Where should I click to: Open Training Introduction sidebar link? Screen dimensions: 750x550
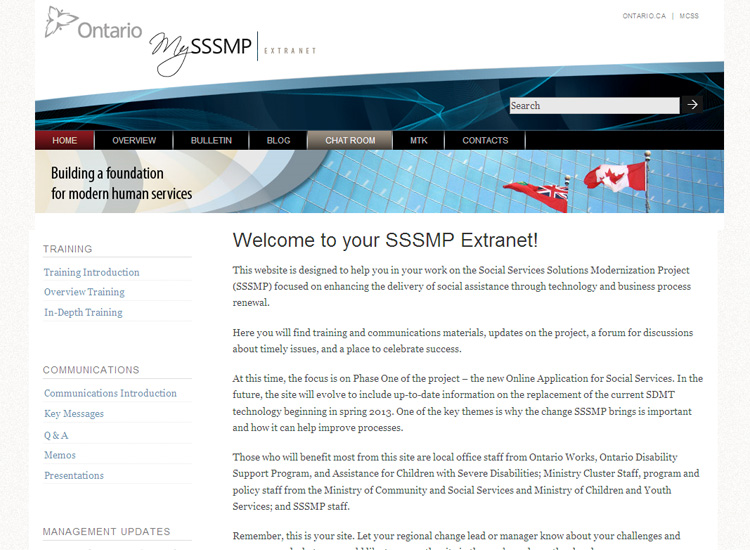point(91,272)
